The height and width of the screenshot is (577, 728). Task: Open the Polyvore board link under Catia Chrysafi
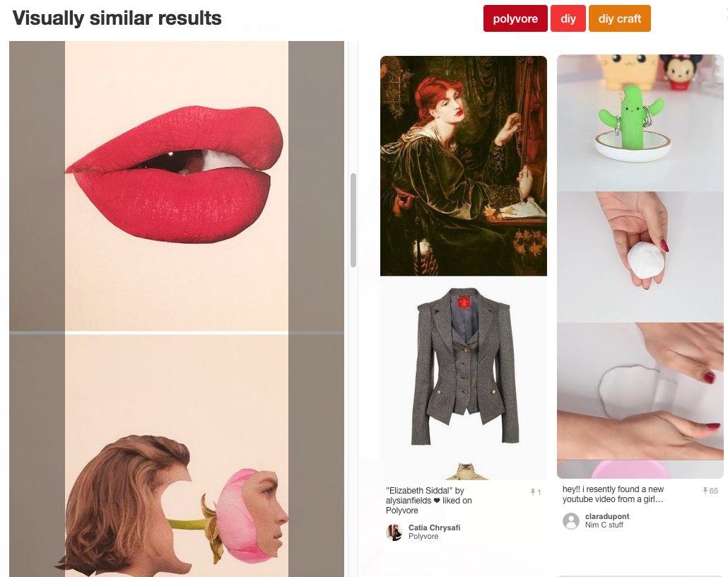pos(423,536)
